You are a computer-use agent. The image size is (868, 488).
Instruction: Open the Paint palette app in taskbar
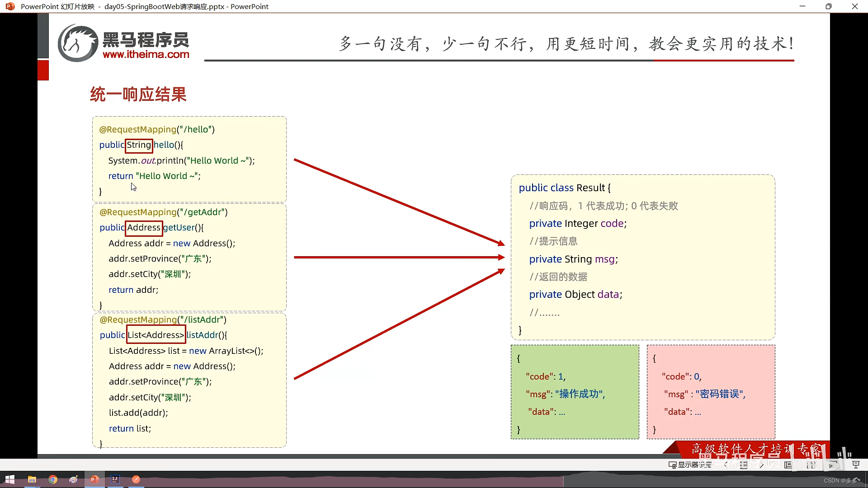pos(74,479)
